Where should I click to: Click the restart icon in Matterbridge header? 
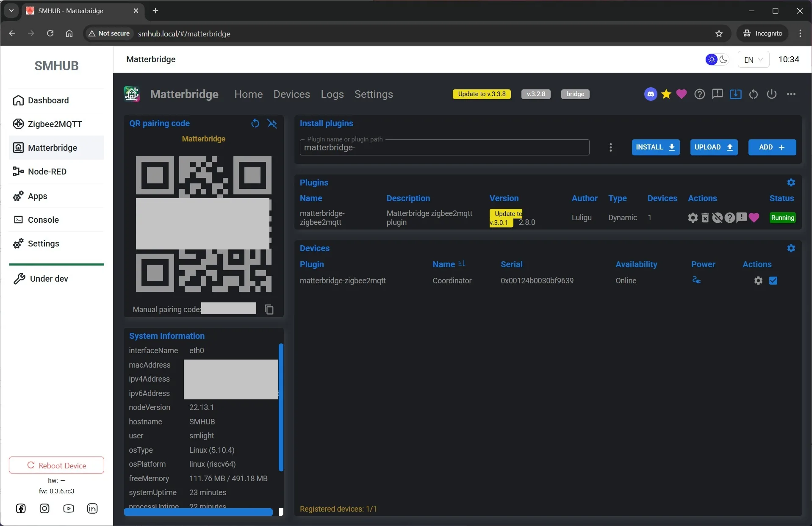754,94
